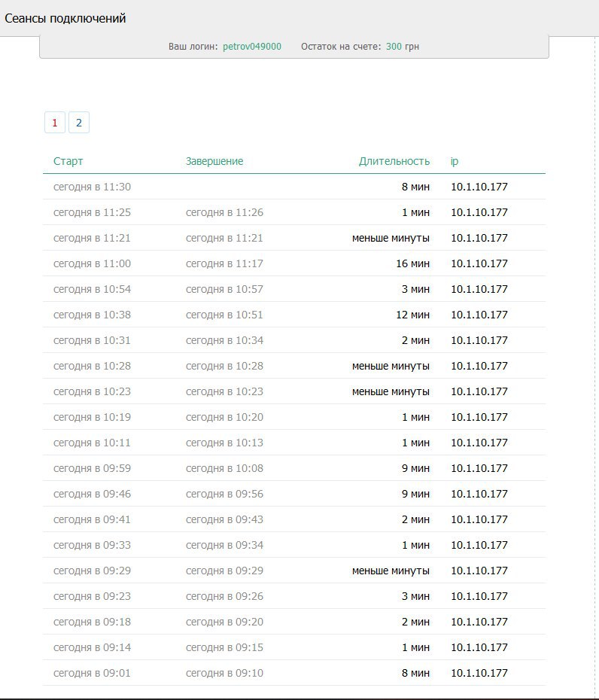Select start time сегодня в 11:00
The height and width of the screenshot is (700, 599).
(92, 264)
